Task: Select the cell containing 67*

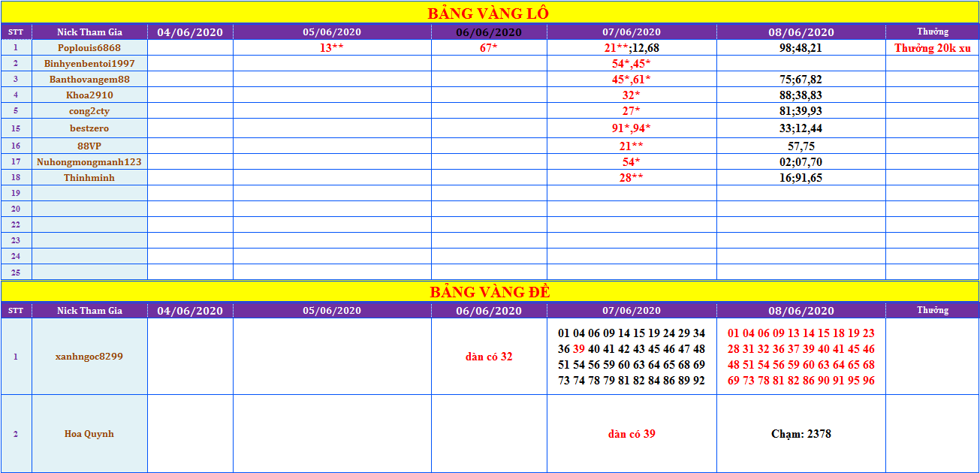Action: [x=489, y=47]
